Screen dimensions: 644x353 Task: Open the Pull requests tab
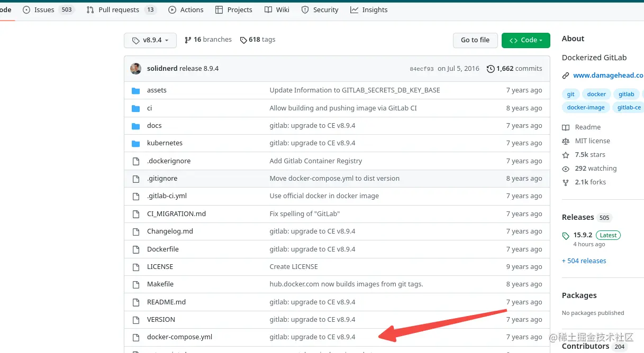coord(122,10)
